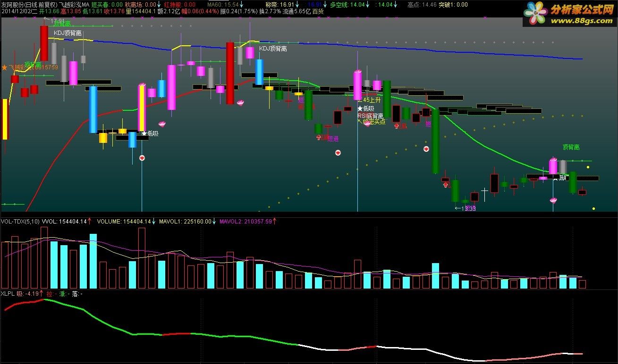
Task: Click the MAVOL1: 225160.00 readout
Action: pyautogui.click(x=185, y=221)
